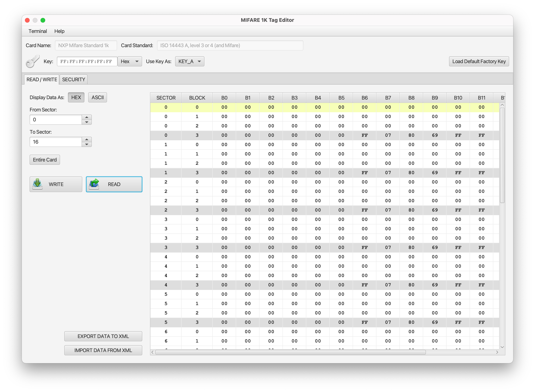
Task: Open the Hex key format dropdown
Action: 130,61
